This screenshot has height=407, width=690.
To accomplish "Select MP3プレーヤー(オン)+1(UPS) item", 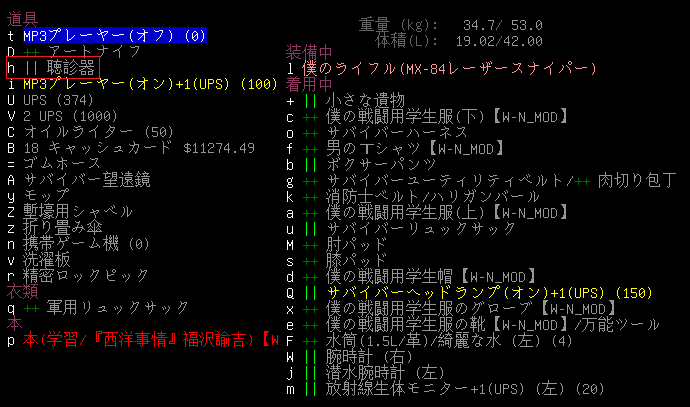I will click(x=150, y=83).
